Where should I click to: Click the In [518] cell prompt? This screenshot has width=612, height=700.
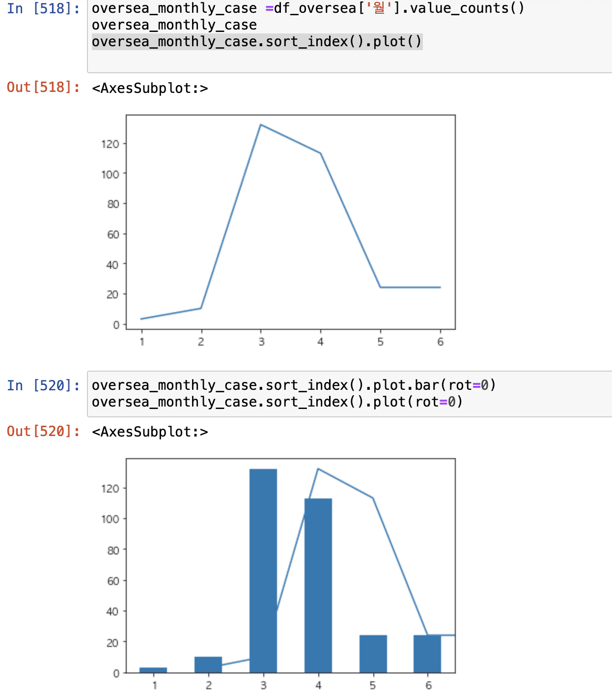[43, 8]
